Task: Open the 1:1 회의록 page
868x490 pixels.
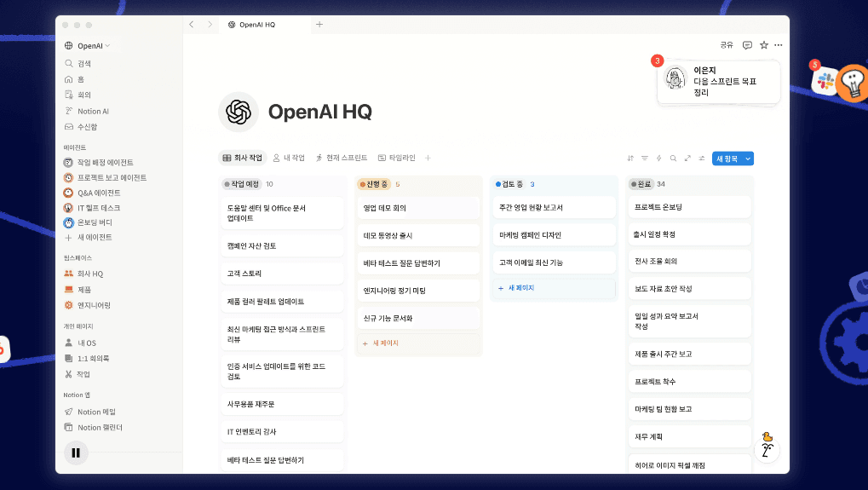Action: tap(87, 358)
